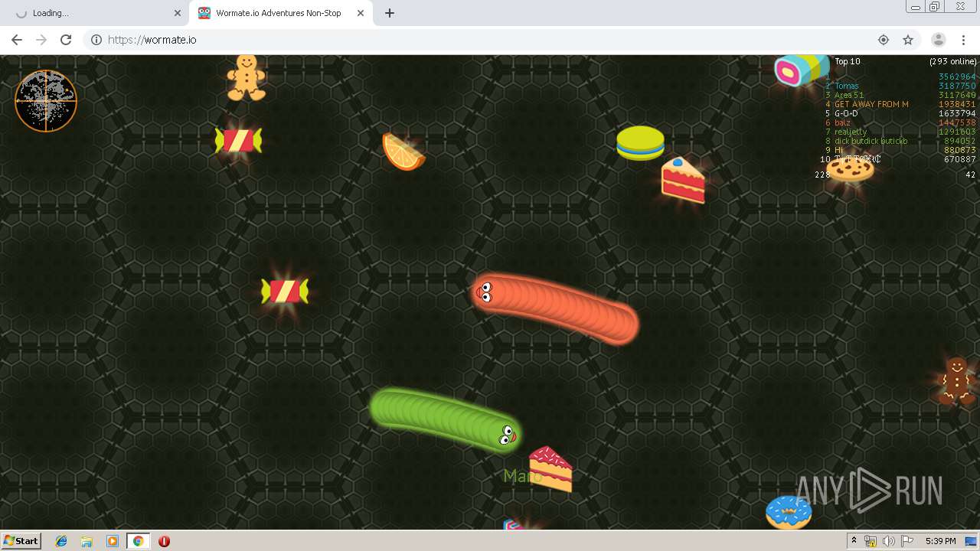Switch to the Loading... tab
Image resolution: width=980 pixels, height=551 pixels.
(x=95, y=13)
